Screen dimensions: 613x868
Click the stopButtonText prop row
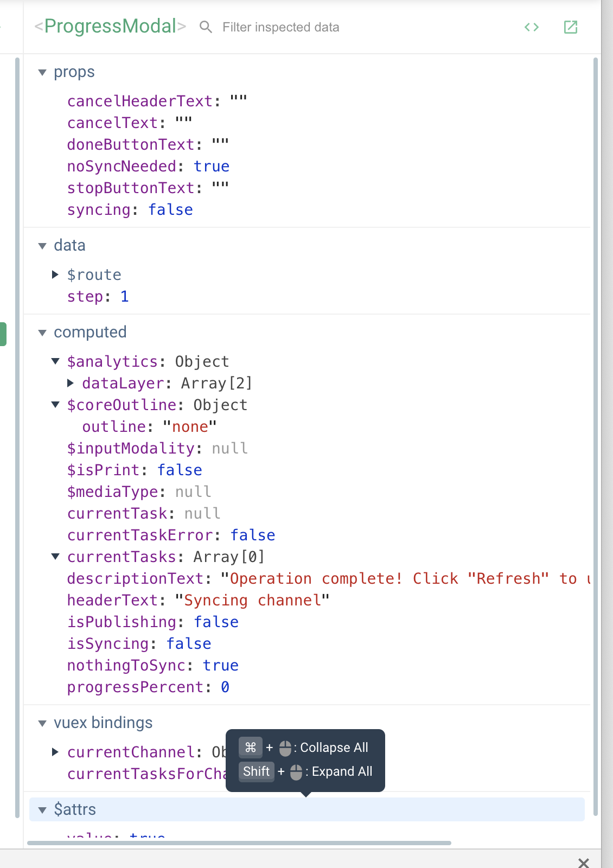[148, 188]
